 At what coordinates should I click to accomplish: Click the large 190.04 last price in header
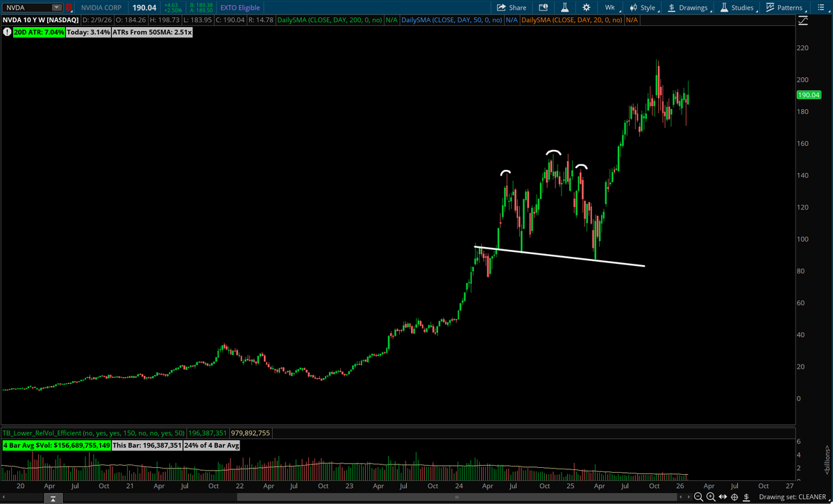pos(144,8)
